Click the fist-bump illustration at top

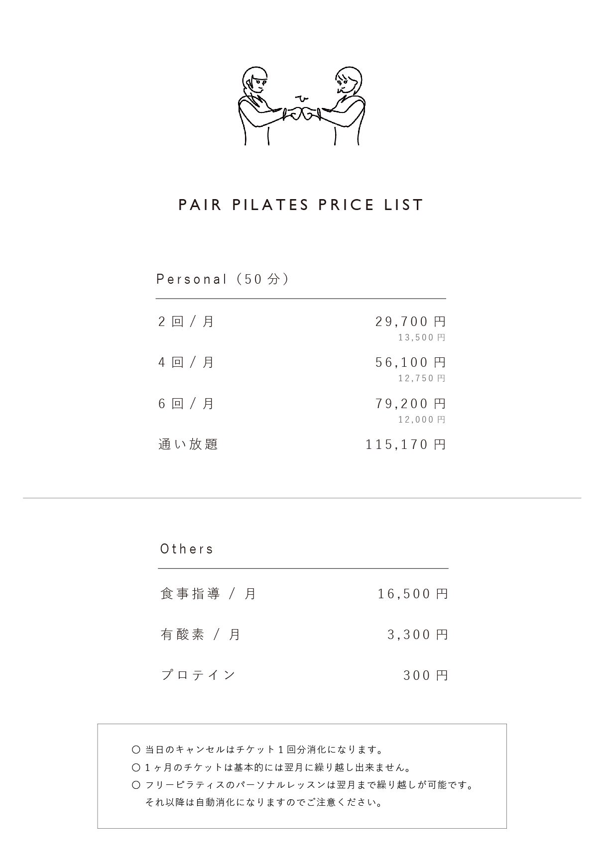pos(302,106)
